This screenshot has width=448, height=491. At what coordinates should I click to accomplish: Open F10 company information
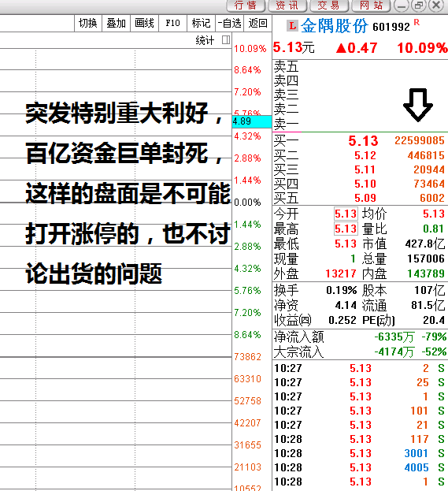point(172,23)
